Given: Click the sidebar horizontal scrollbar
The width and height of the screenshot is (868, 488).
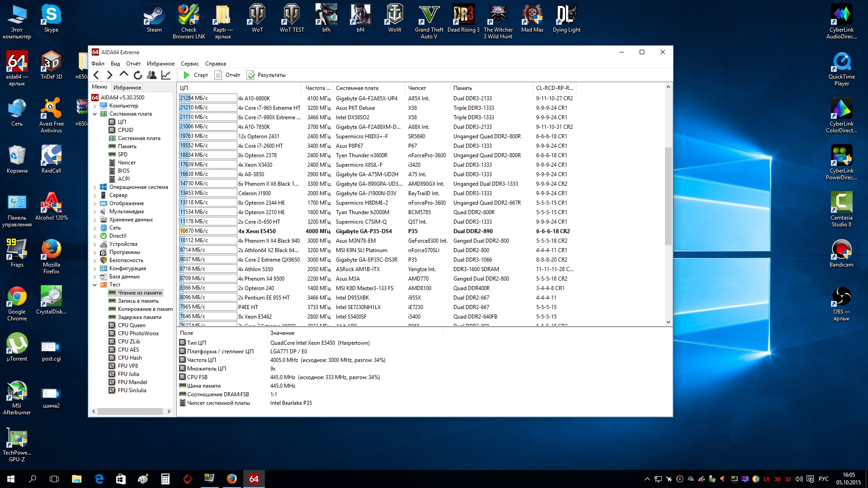Looking at the screenshot, I should pyautogui.click(x=131, y=411).
